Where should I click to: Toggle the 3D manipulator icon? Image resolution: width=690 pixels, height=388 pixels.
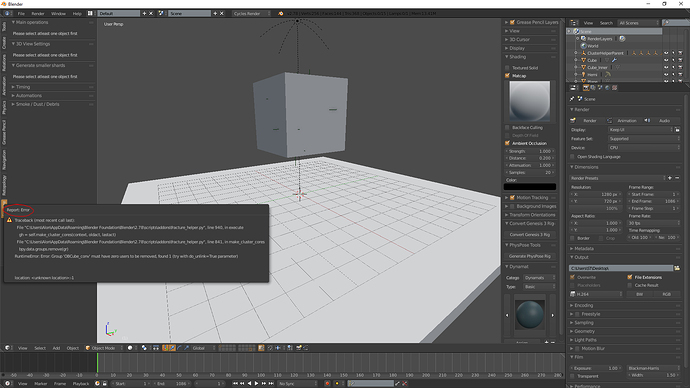[x=165, y=348]
